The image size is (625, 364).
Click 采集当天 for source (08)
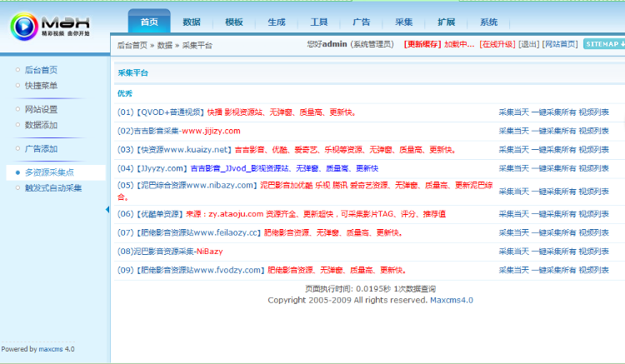click(x=514, y=252)
